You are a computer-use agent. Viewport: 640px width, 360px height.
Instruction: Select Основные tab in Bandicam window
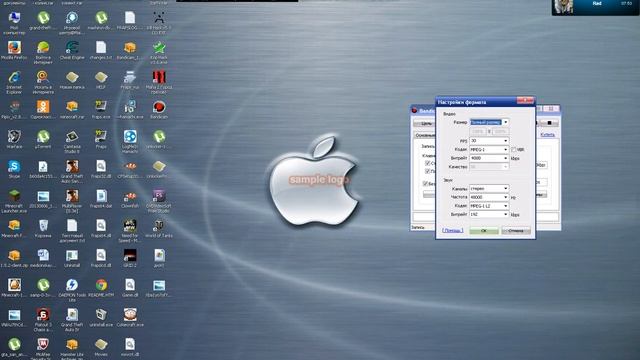point(425,135)
